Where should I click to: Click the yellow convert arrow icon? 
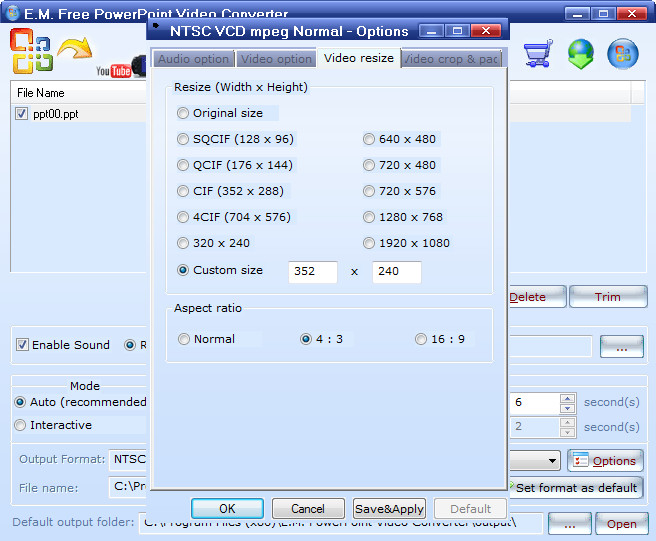tap(75, 49)
